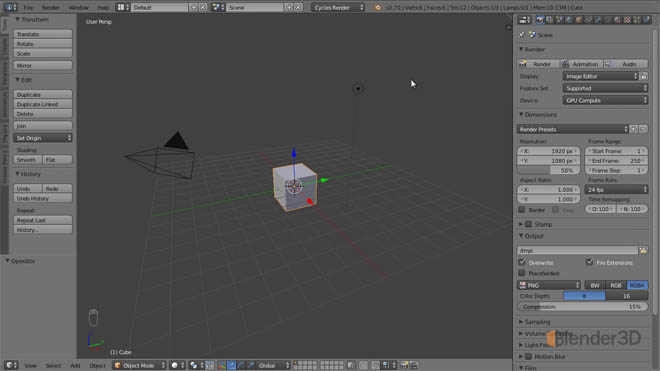
Task: Enable the Border checkbox
Action: point(522,209)
